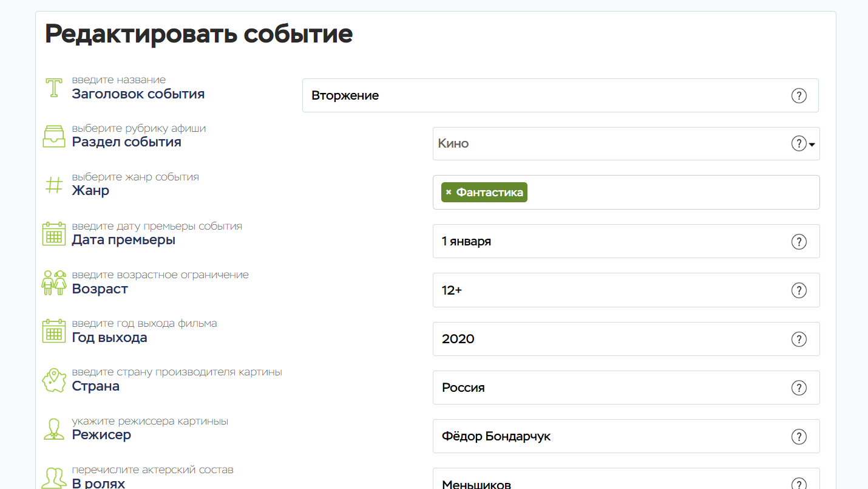
Task: Remove the Фантастика genre tag
Action: (449, 193)
